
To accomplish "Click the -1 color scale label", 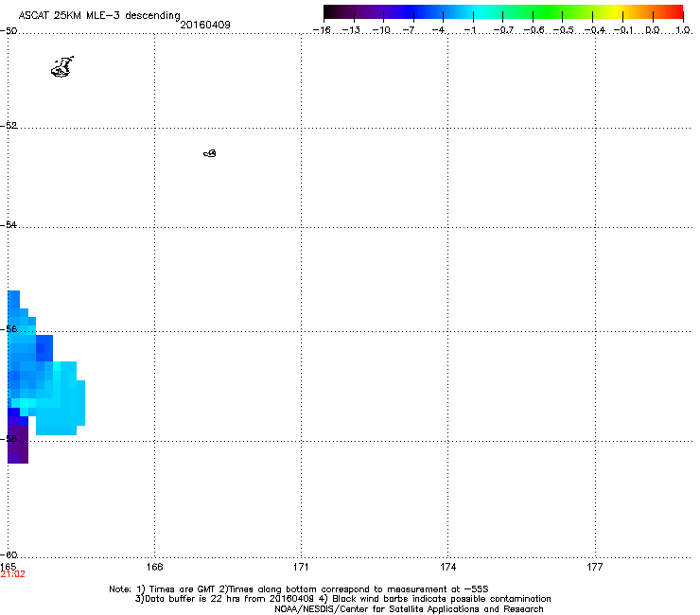I will pyautogui.click(x=470, y=30).
